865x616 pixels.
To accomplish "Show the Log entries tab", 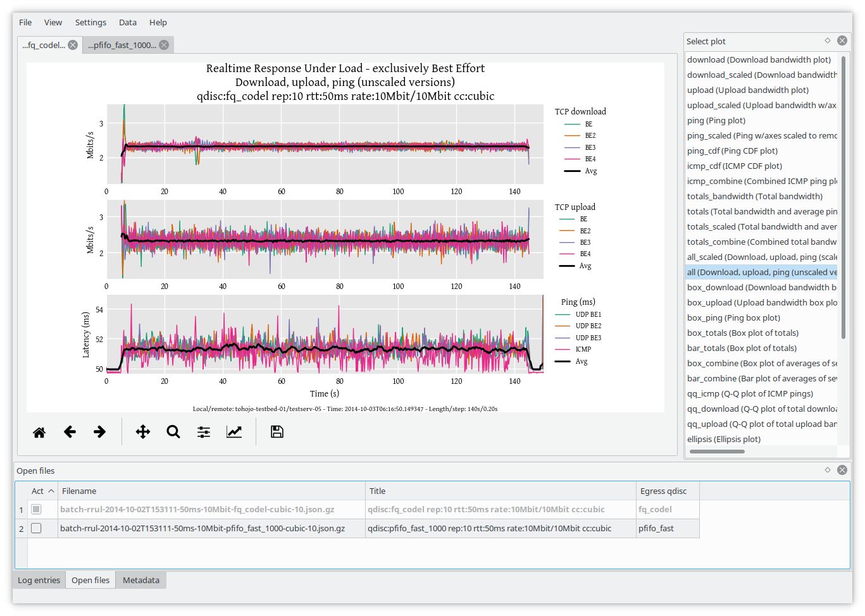I will click(39, 580).
